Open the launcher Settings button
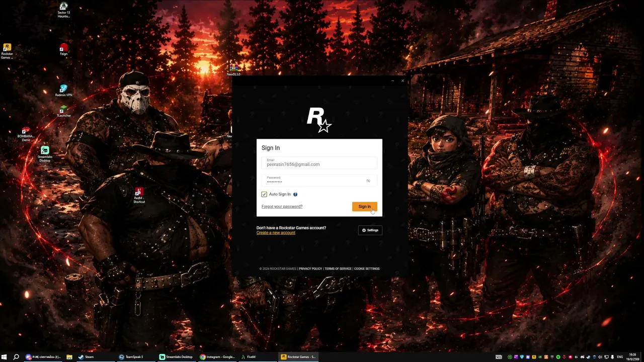 click(x=370, y=230)
